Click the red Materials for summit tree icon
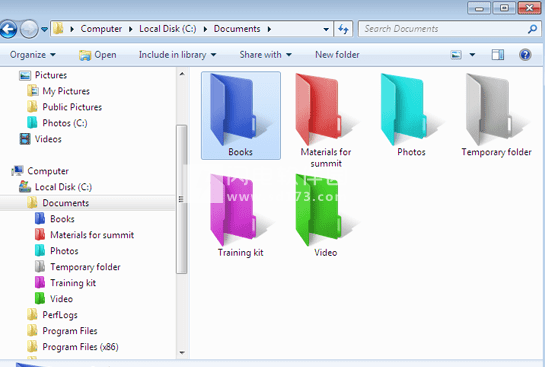Viewport: 545px width, 367px height. pyautogui.click(x=40, y=235)
